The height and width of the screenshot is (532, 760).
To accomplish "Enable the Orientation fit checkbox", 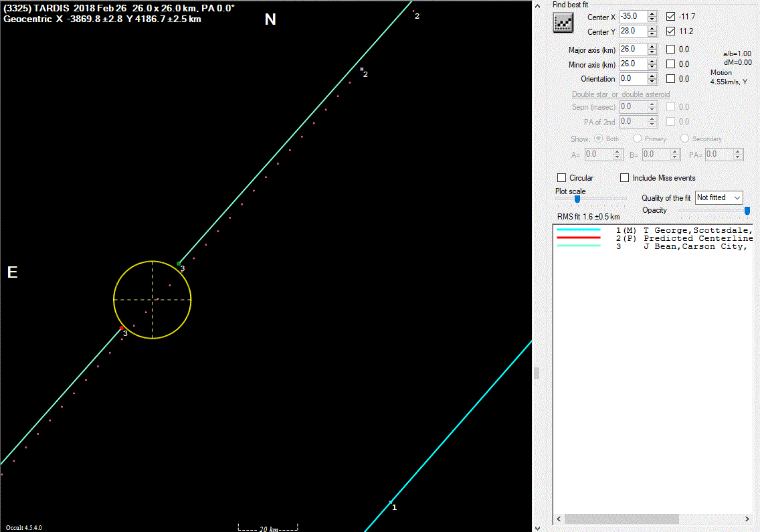I will pyautogui.click(x=671, y=79).
